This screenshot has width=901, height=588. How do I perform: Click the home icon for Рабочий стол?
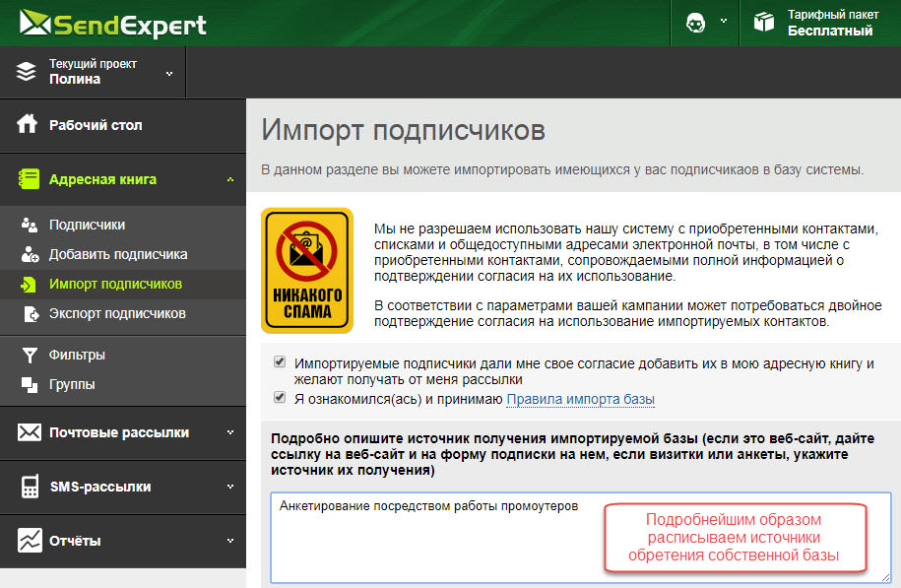point(27,123)
